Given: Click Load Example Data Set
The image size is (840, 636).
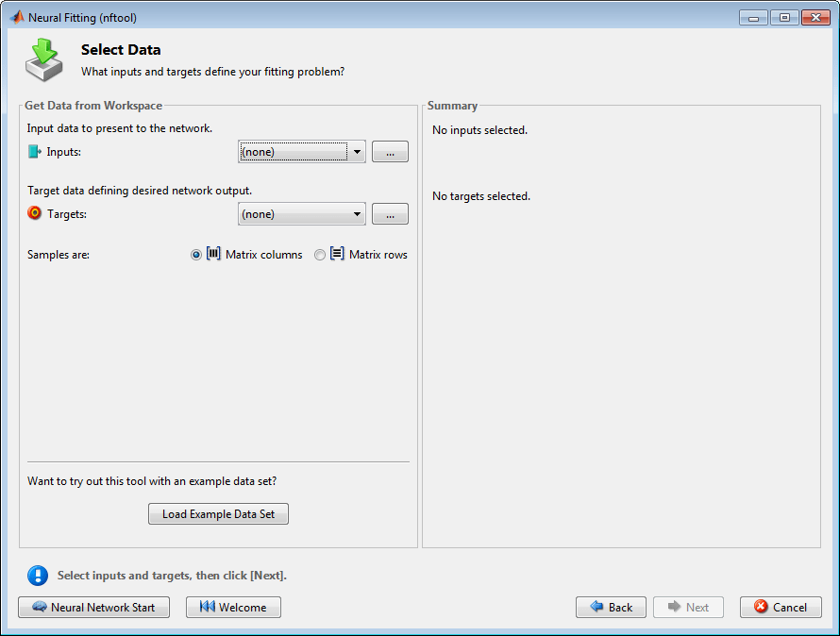Looking at the screenshot, I should pyautogui.click(x=218, y=514).
